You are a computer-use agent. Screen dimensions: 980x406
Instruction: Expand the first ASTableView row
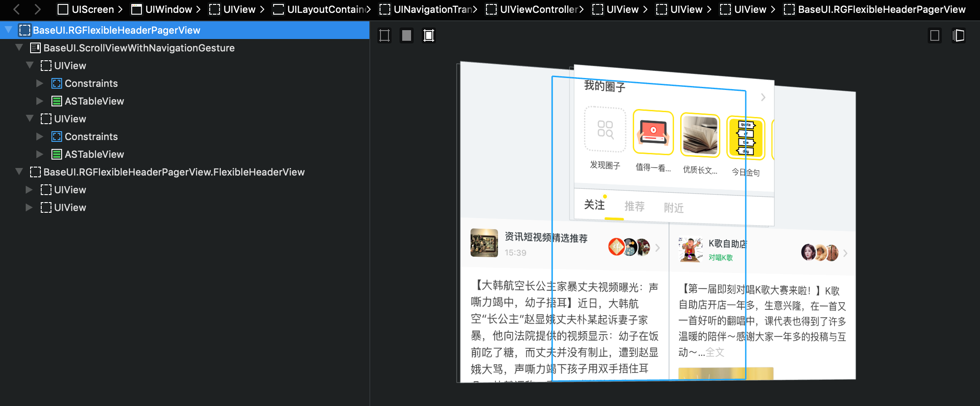coord(40,101)
